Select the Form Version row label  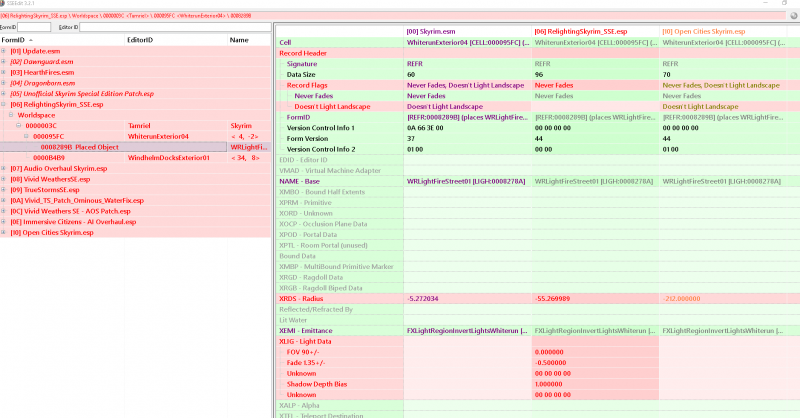point(307,138)
